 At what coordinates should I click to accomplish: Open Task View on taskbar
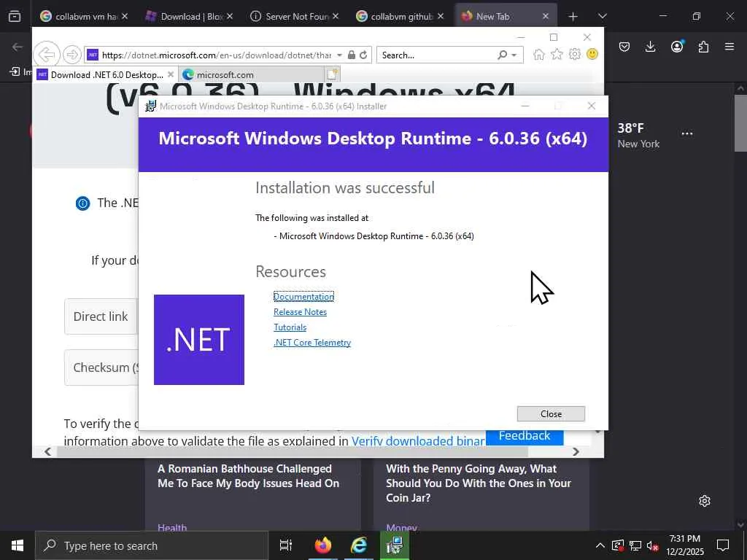286,545
